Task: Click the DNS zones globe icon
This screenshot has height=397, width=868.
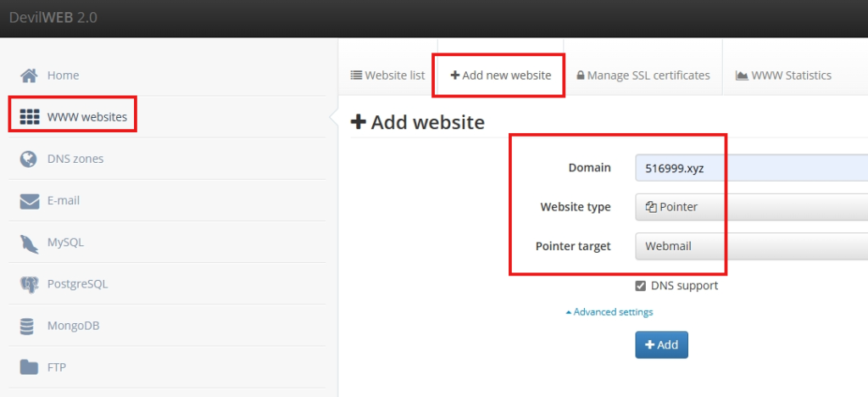Action: (x=30, y=159)
